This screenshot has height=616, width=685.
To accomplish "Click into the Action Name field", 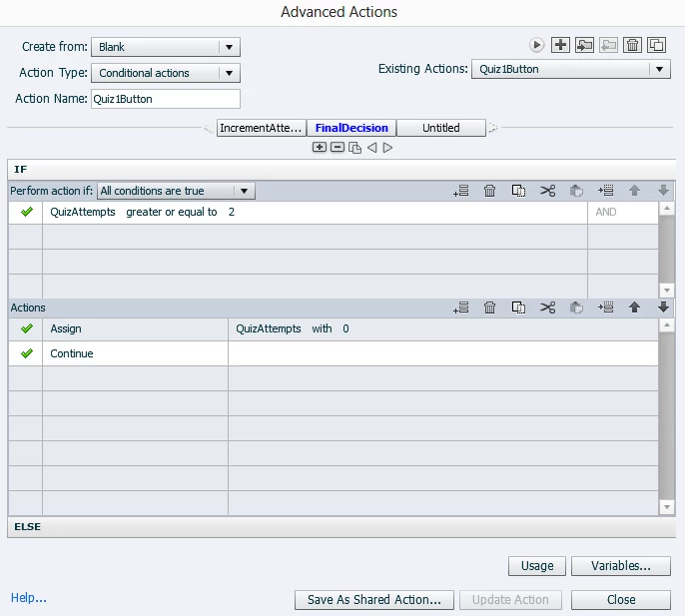I will (166, 99).
